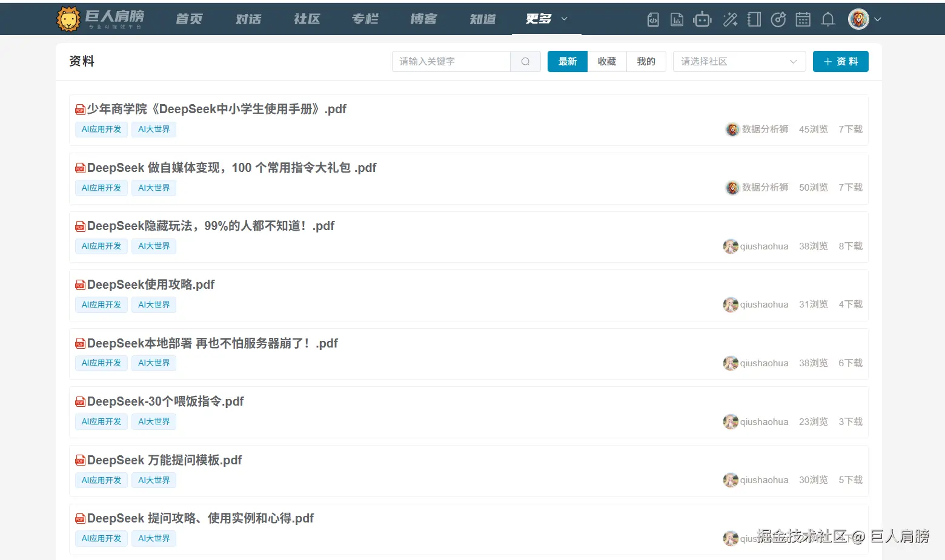Click qiushaohua author name in 31浏览 row

pos(764,305)
